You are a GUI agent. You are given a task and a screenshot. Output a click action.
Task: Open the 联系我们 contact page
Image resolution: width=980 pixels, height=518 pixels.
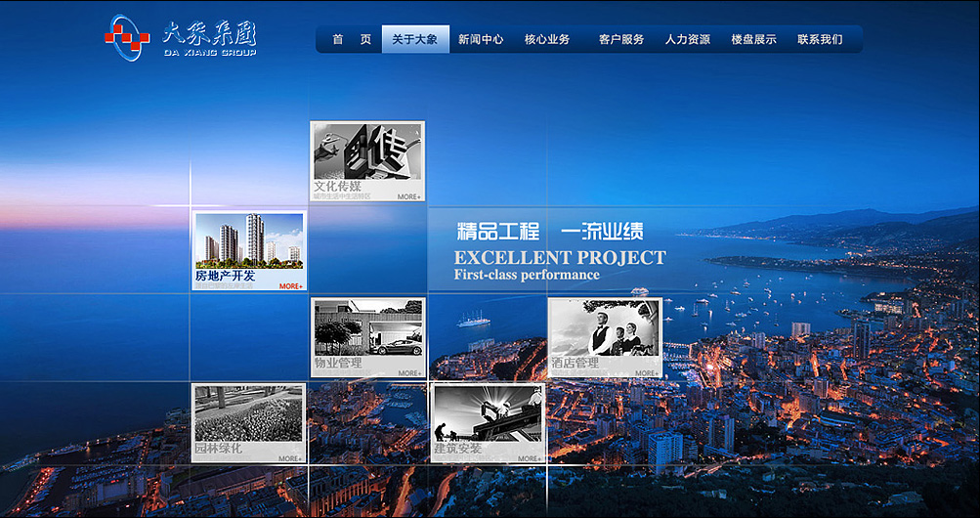tap(820, 40)
